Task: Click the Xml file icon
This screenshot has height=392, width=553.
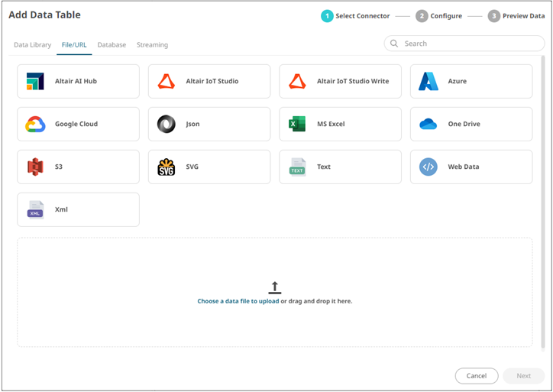Action: [x=35, y=210]
